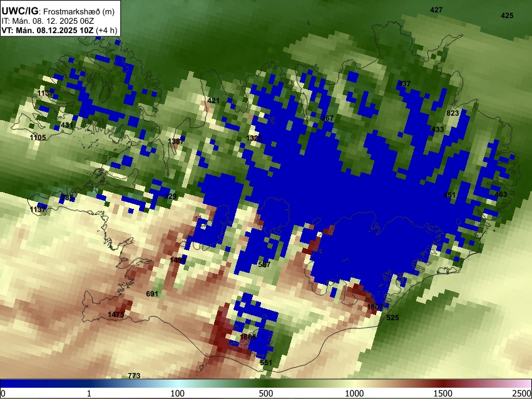
Task: Click the map value 1475
Action: coord(116,315)
